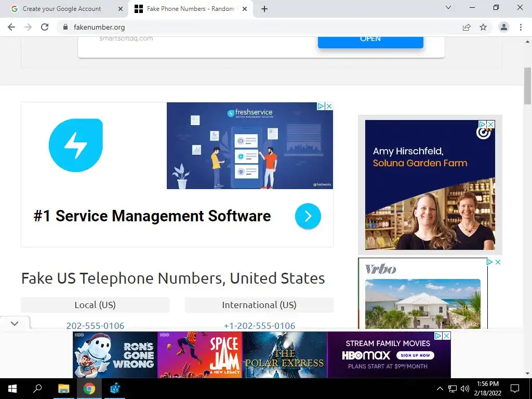Click AdChoices icon on Vrbo ad

coord(489,262)
